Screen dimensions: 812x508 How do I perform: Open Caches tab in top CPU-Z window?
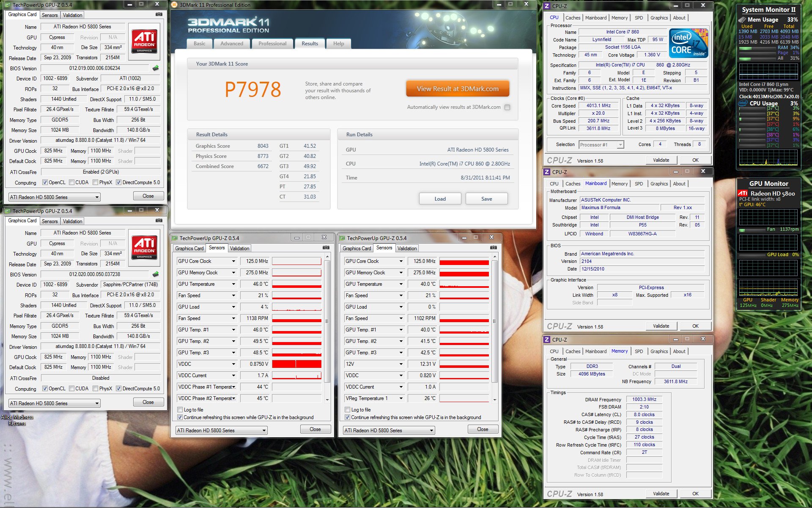click(573, 18)
